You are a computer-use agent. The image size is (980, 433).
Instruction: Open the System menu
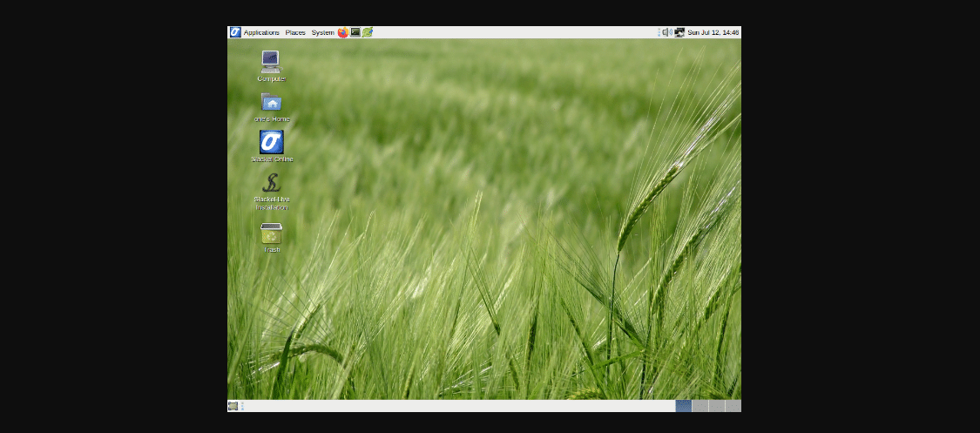[322, 32]
